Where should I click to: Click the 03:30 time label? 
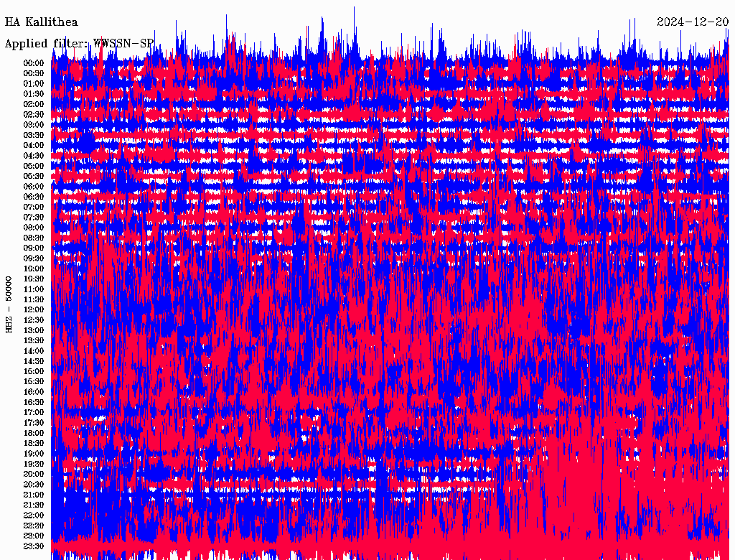coord(34,135)
